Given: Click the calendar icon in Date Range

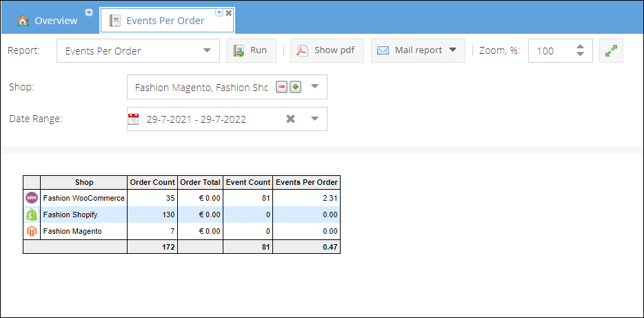Looking at the screenshot, I should click(134, 119).
